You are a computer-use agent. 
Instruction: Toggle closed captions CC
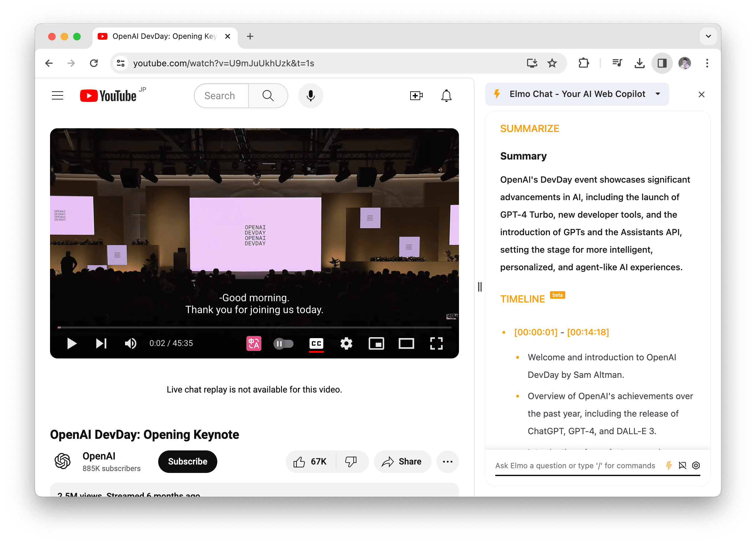316,343
